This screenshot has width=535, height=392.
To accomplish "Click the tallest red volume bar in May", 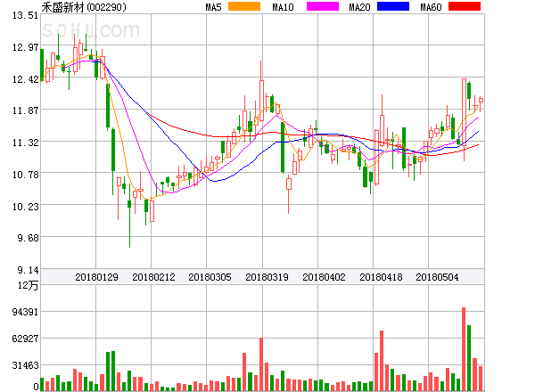I will tap(464, 349).
